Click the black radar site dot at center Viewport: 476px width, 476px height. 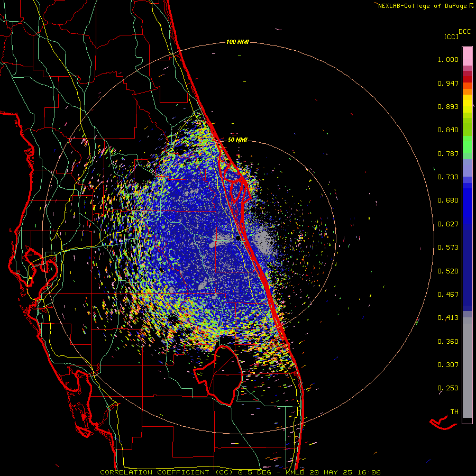click(238, 239)
